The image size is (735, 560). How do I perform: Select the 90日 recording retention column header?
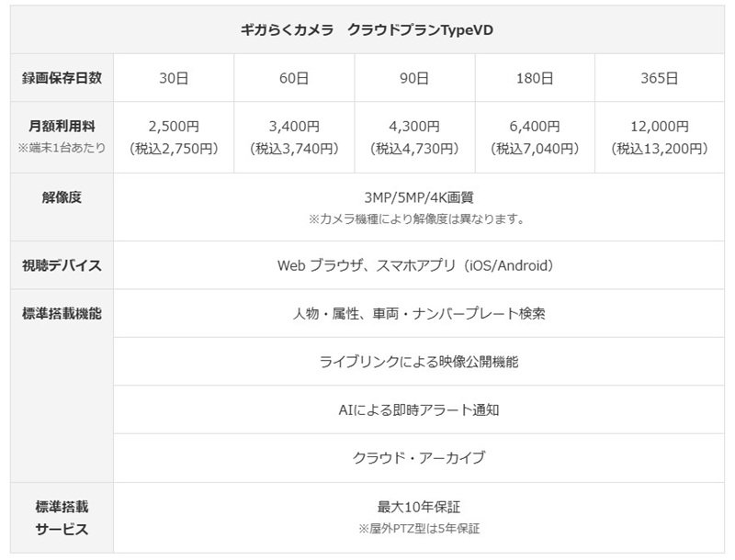[x=414, y=78]
